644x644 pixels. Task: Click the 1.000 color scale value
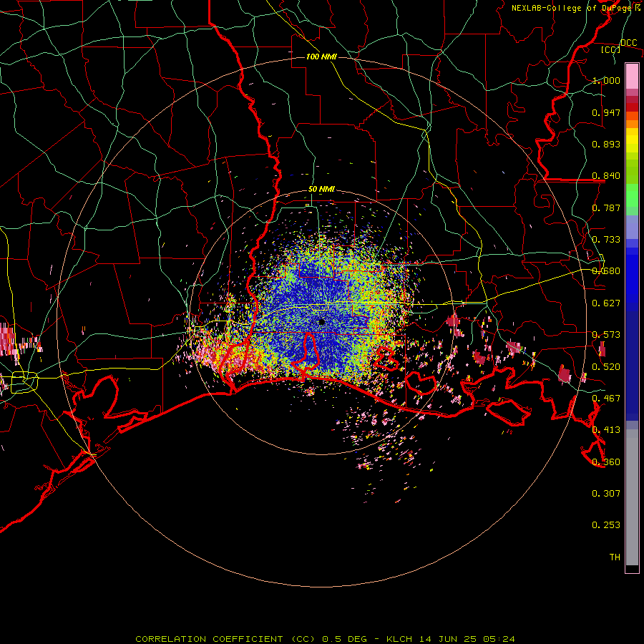coord(606,80)
